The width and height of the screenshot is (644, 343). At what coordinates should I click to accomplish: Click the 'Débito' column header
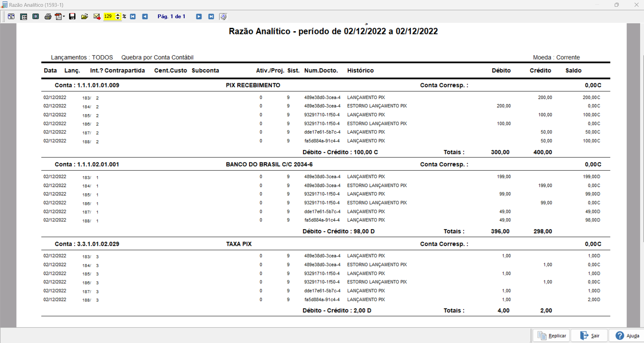[501, 70]
